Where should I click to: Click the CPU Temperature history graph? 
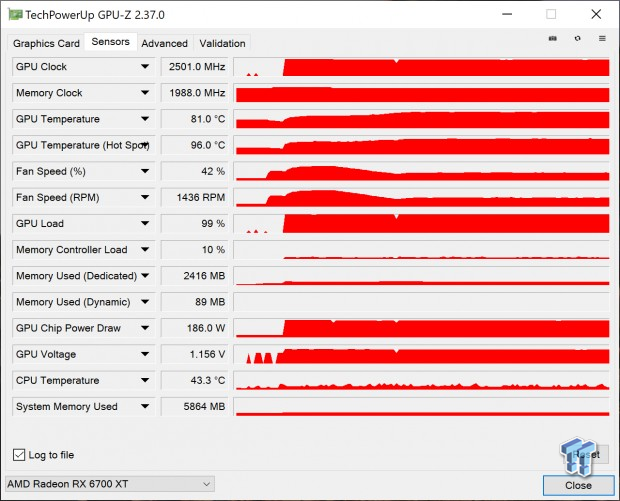[422, 380]
